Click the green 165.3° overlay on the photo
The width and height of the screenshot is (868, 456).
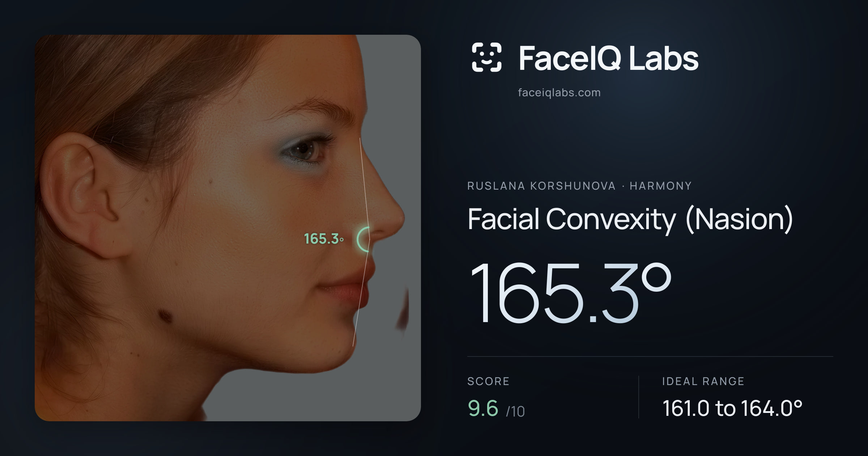click(324, 239)
